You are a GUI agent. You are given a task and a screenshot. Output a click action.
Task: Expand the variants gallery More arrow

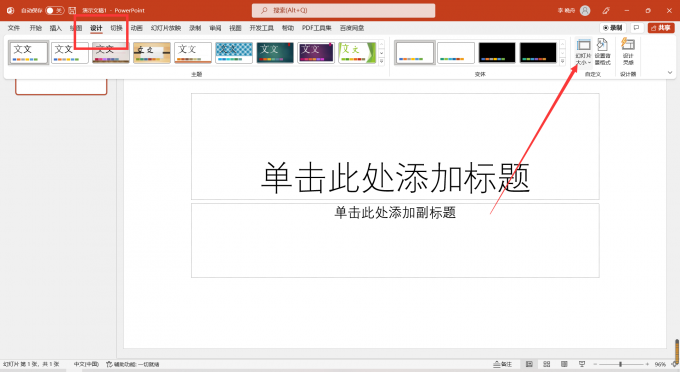pos(562,62)
